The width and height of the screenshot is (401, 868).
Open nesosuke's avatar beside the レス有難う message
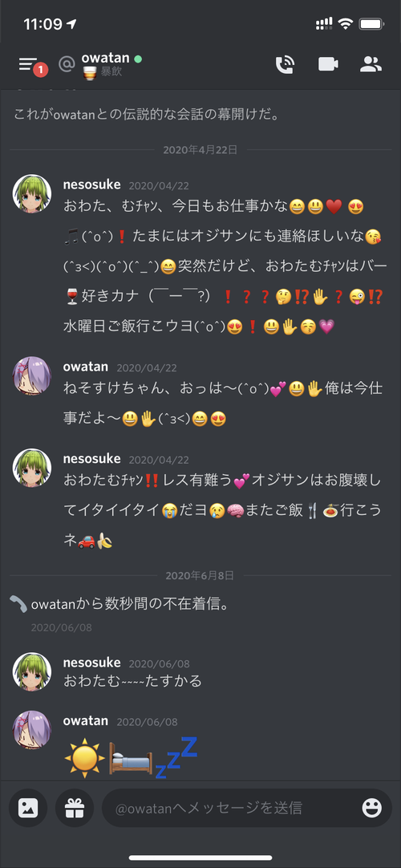[x=32, y=468]
